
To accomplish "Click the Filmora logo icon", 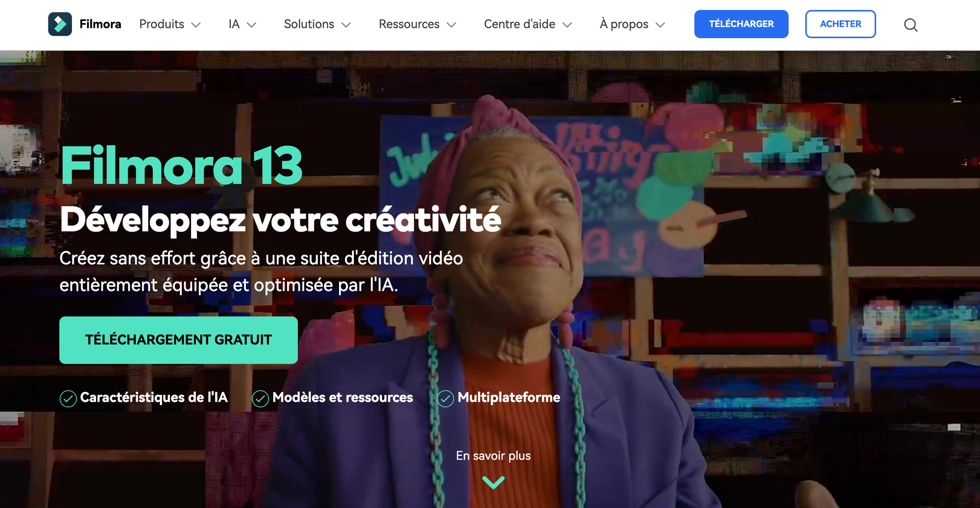I will point(60,24).
